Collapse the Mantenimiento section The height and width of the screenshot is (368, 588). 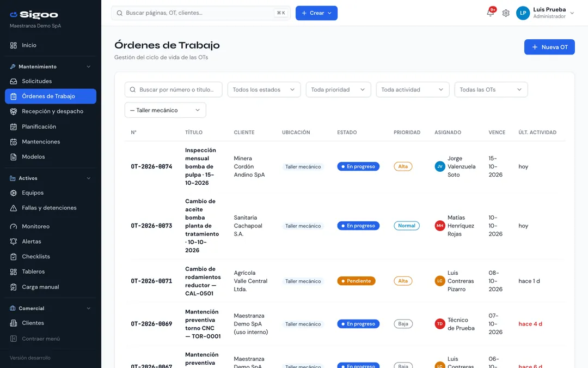pos(89,67)
